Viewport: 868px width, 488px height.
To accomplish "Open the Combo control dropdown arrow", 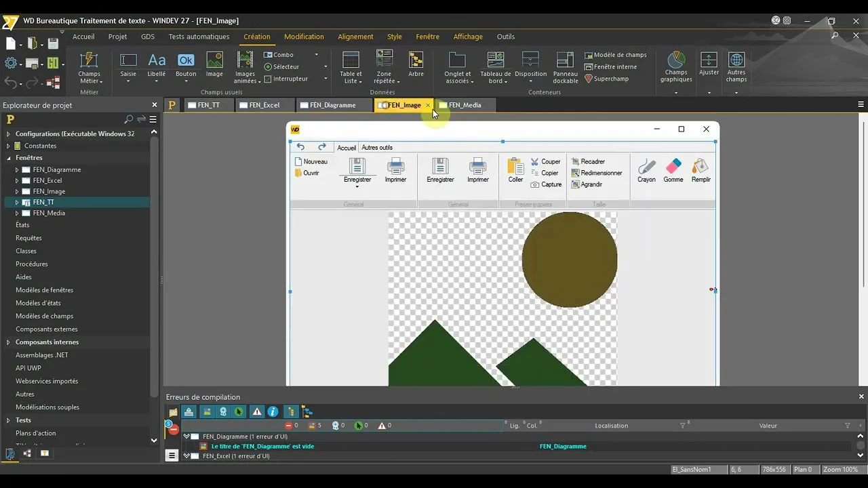I will (316, 55).
